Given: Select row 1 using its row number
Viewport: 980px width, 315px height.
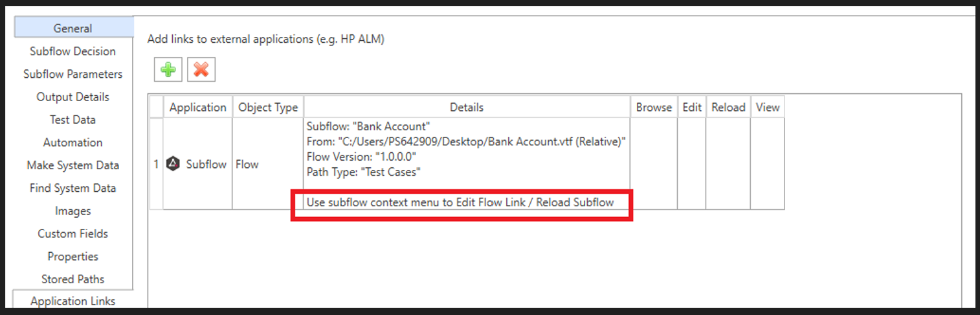Looking at the screenshot, I should pos(156,164).
